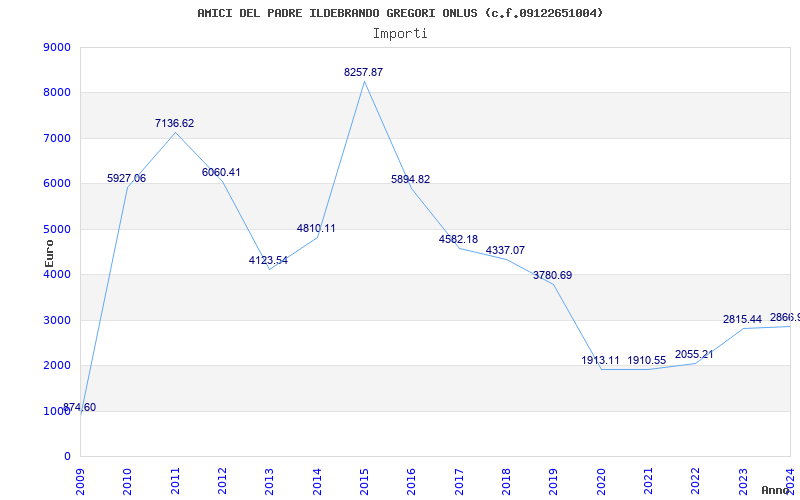Click the 4582.18 data label

click(458, 239)
